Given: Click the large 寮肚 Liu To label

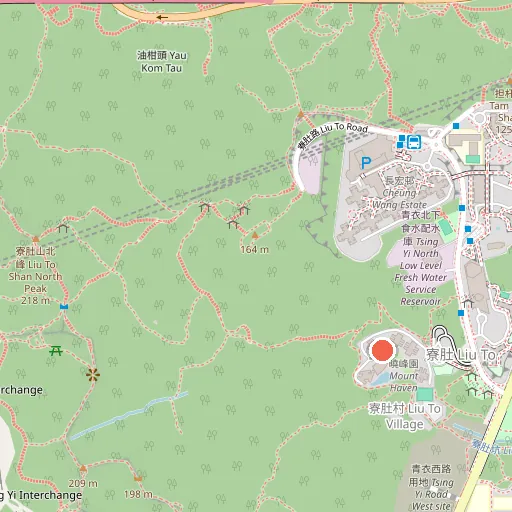Looking at the screenshot, I should [461, 355].
